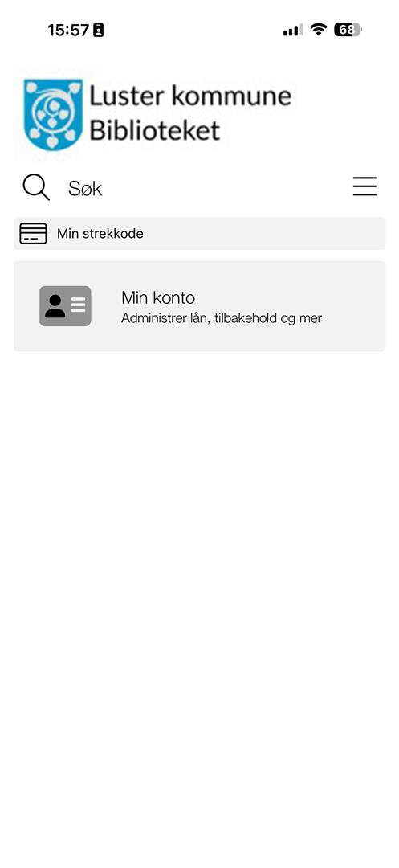This screenshot has height=868, width=399.
Task: Click the Luster kommune text in logo
Action: point(190,97)
